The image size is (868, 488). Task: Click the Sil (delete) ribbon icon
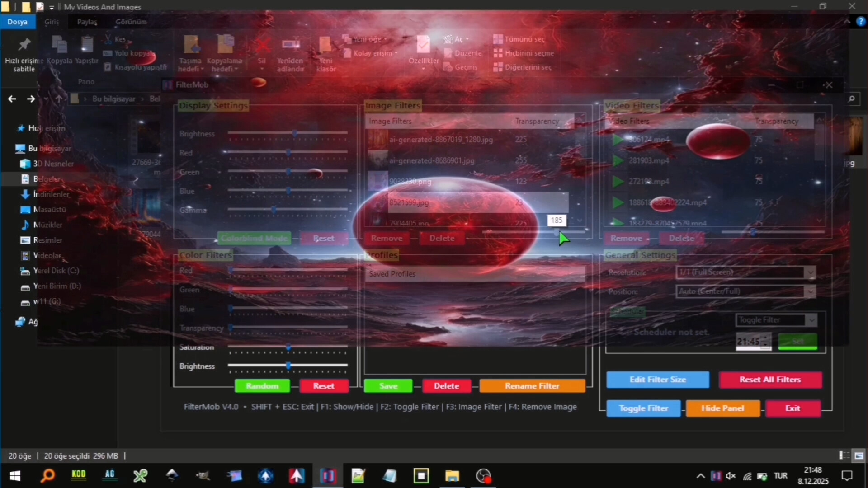(262, 50)
